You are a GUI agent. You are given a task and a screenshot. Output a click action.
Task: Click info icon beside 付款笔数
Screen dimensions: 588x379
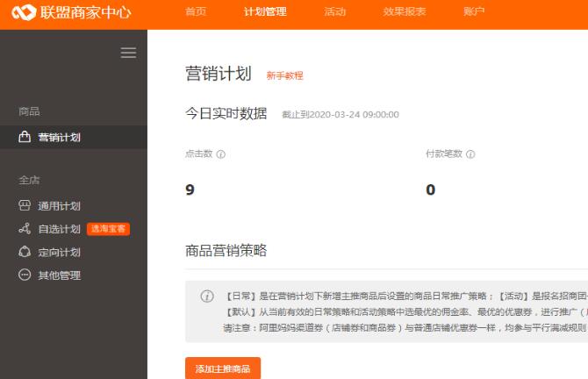pyautogui.click(x=470, y=154)
